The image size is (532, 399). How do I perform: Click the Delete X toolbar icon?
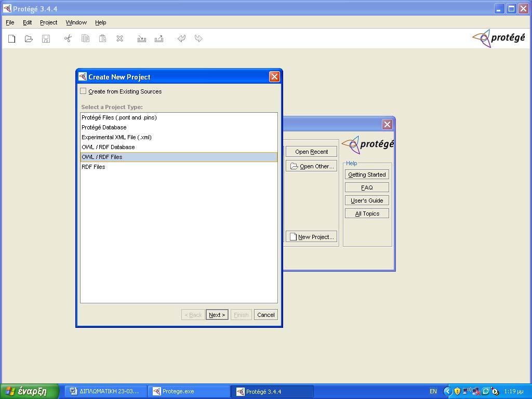click(120, 38)
